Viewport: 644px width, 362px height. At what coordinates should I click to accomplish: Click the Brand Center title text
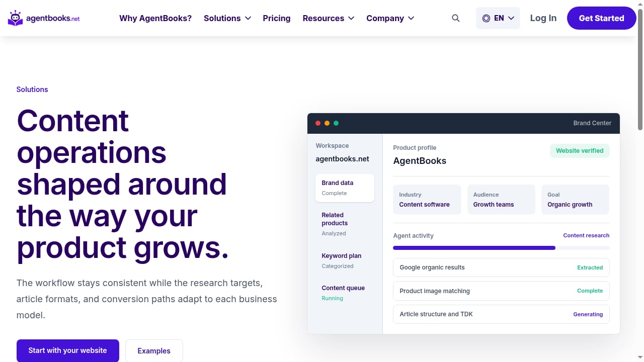(592, 123)
